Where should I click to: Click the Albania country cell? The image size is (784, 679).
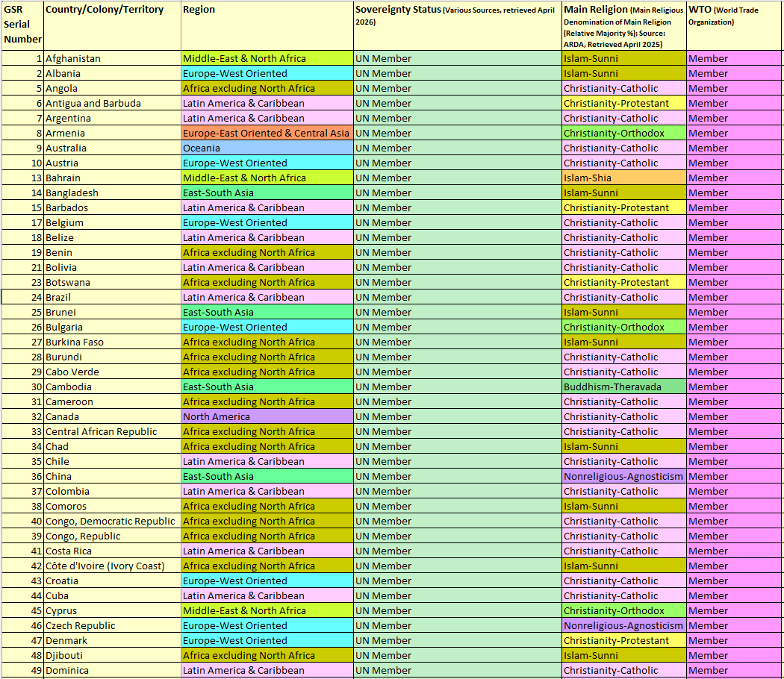(x=112, y=73)
